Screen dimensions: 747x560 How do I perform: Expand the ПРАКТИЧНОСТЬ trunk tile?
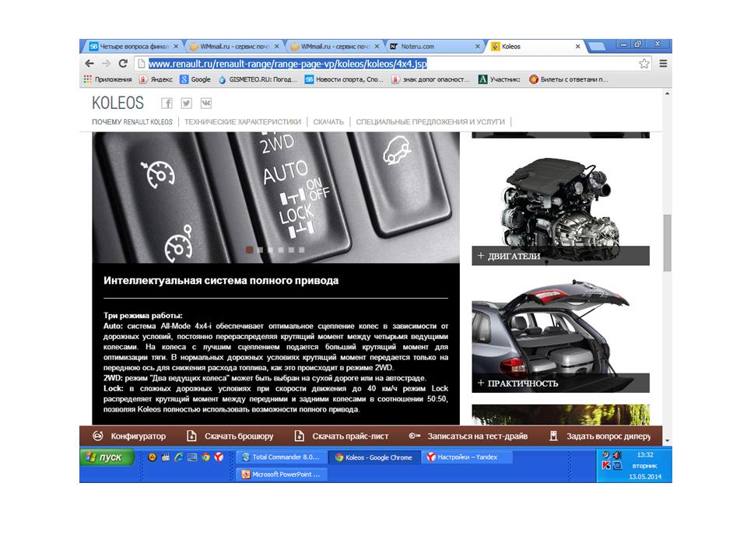(560, 383)
